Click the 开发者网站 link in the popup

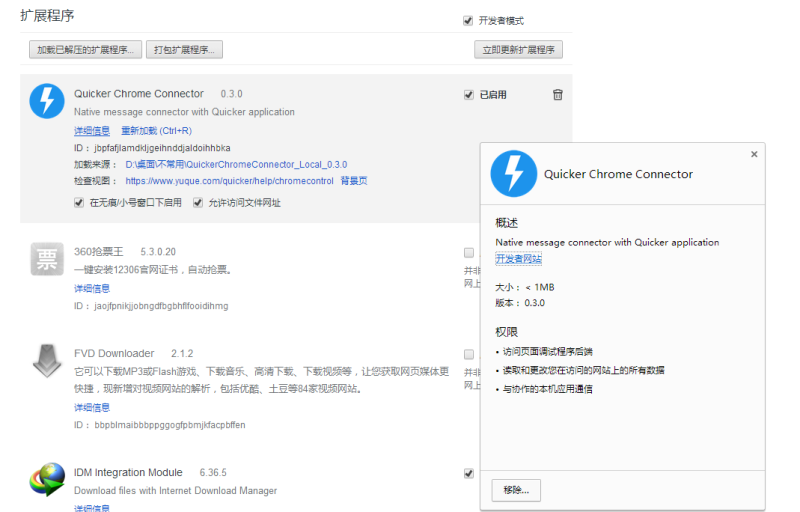click(518, 259)
